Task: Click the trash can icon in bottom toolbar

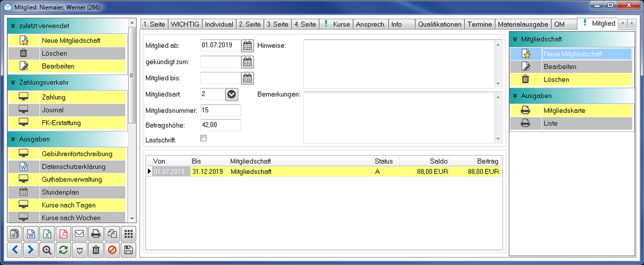Action: (96, 249)
